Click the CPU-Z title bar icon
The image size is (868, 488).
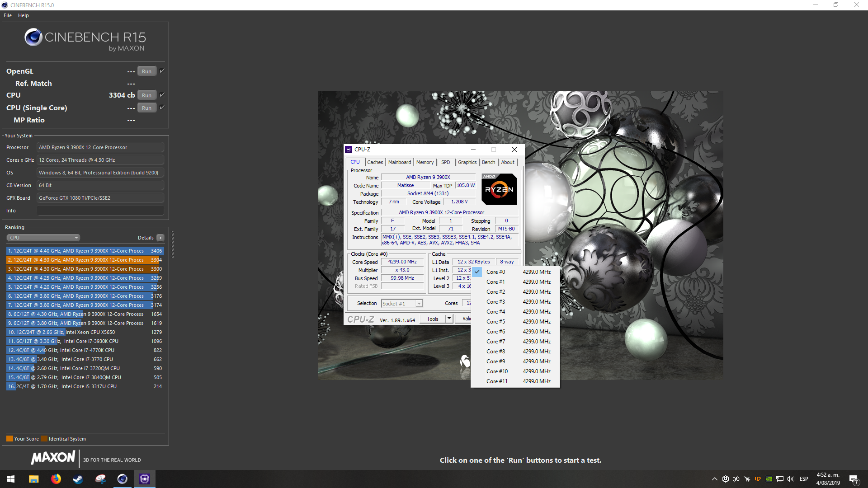(349, 150)
